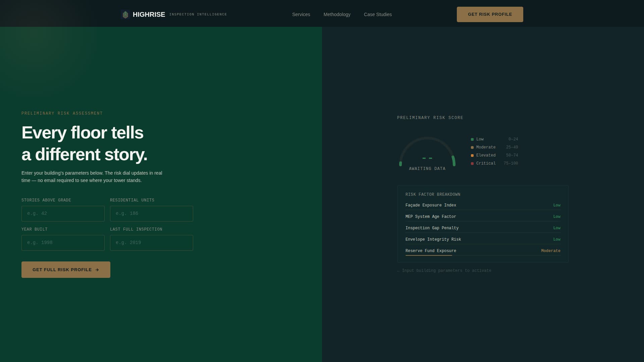This screenshot has height=362, width=644.
Task: Click the amber Moderate legend square
Action: [472, 147]
